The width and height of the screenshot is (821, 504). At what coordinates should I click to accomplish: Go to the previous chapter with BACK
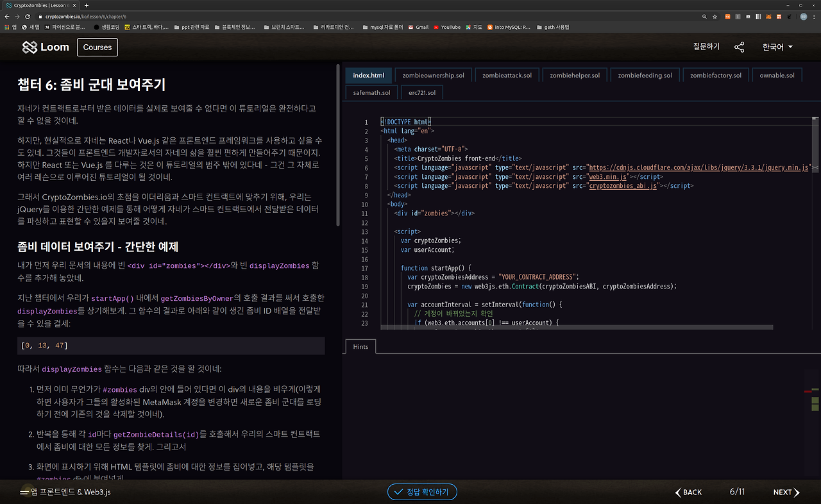(x=688, y=492)
